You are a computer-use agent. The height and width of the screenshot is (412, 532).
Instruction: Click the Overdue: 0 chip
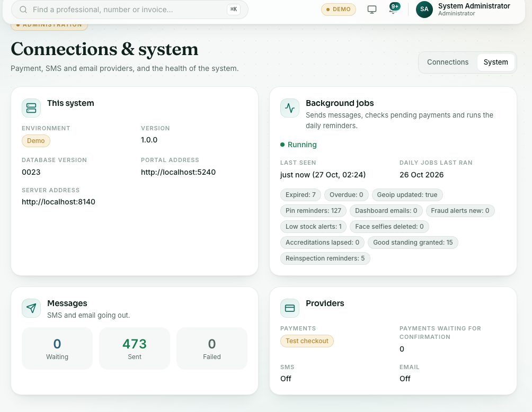pyautogui.click(x=346, y=195)
